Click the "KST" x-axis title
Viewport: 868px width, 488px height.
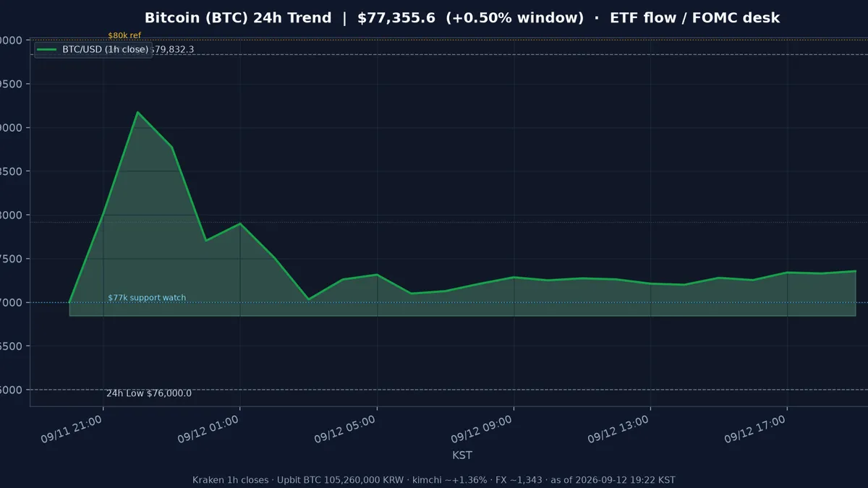coord(462,455)
